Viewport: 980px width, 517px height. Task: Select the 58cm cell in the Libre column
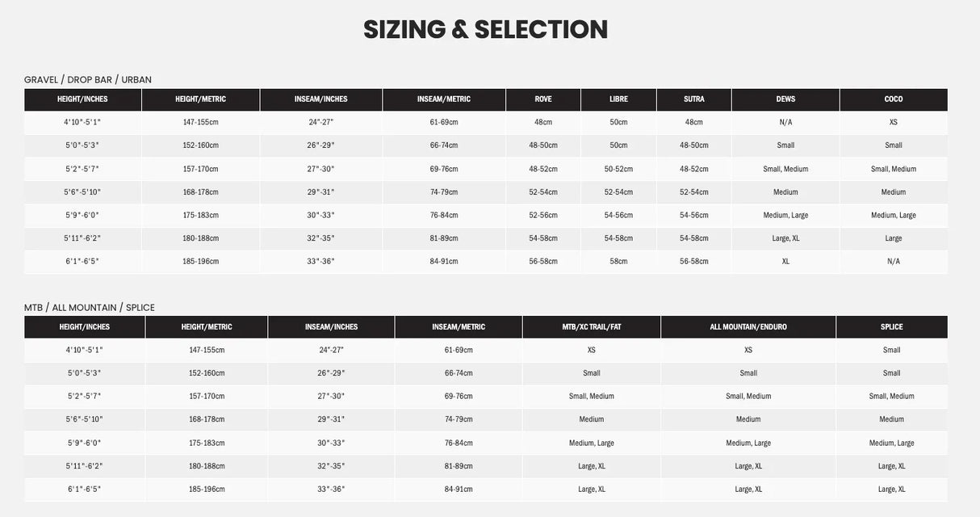(618, 262)
